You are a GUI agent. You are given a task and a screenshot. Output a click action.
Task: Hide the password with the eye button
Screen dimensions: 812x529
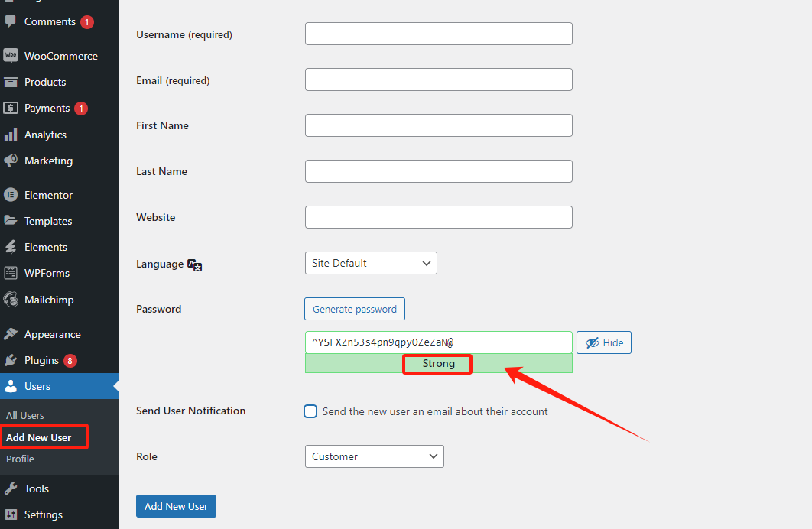604,342
